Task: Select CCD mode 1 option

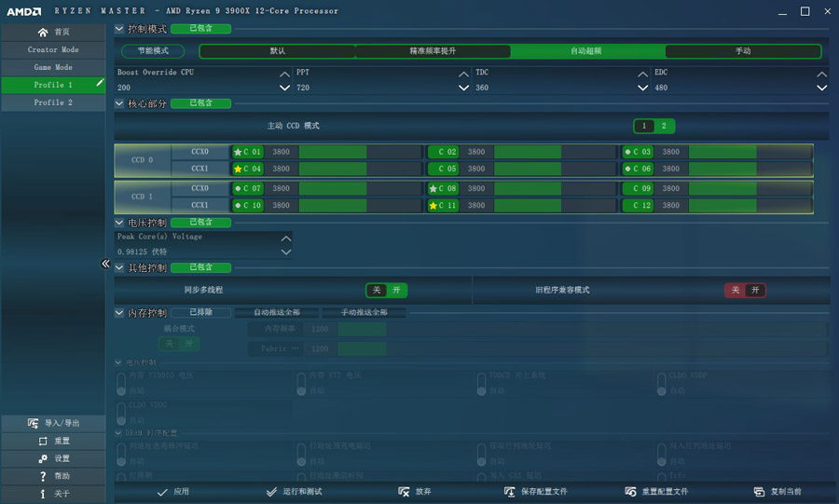Action: click(x=644, y=126)
